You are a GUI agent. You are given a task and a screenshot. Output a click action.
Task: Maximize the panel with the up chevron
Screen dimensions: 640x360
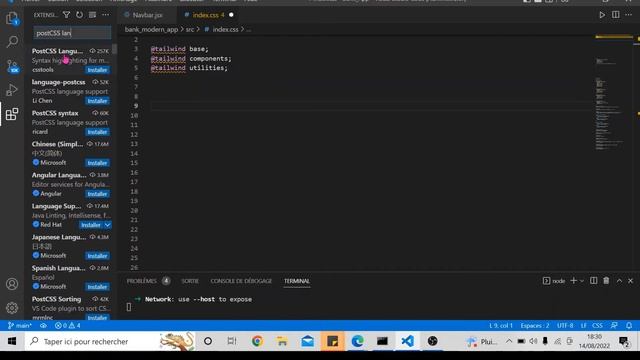619,281
